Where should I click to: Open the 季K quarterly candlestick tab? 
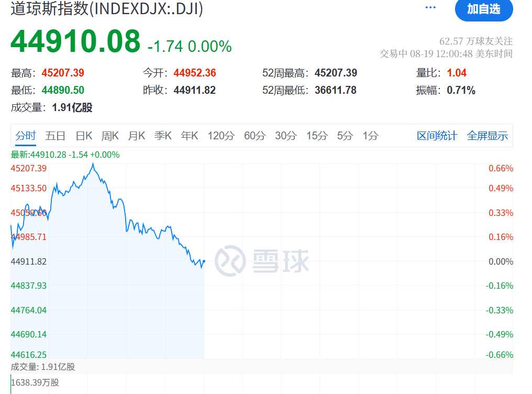pos(163,136)
